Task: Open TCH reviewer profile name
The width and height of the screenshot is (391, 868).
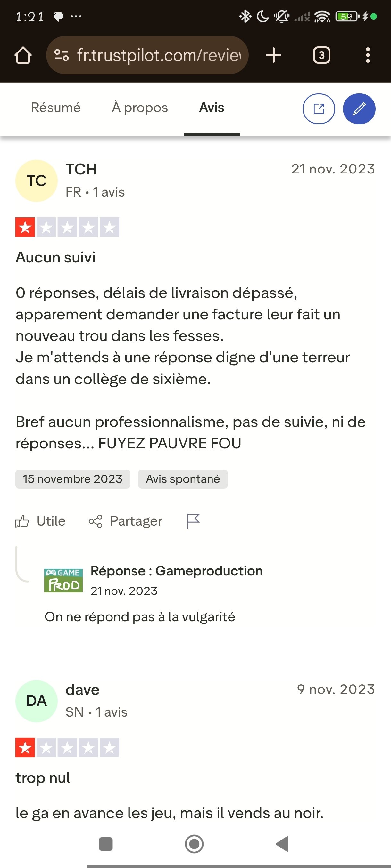Action: (x=81, y=169)
